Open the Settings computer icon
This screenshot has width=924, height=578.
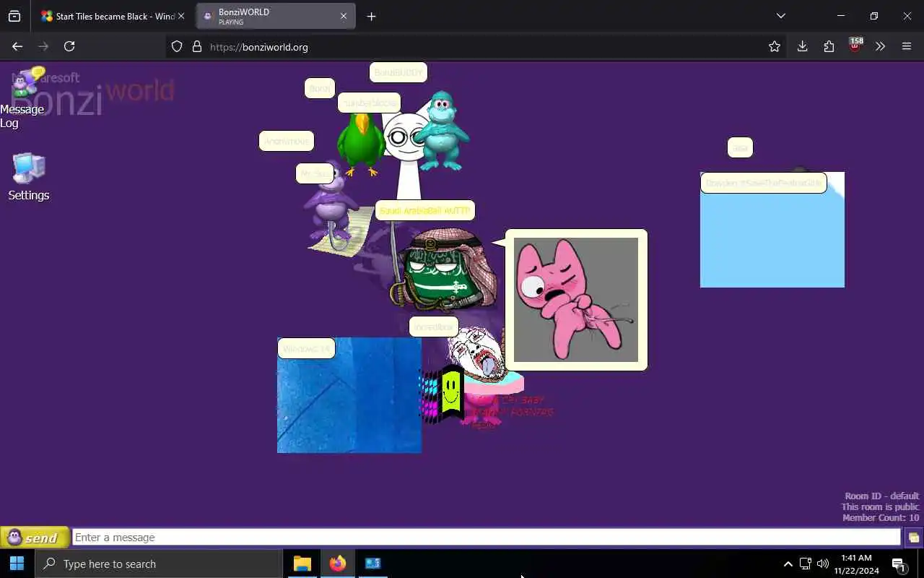(x=29, y=177)
